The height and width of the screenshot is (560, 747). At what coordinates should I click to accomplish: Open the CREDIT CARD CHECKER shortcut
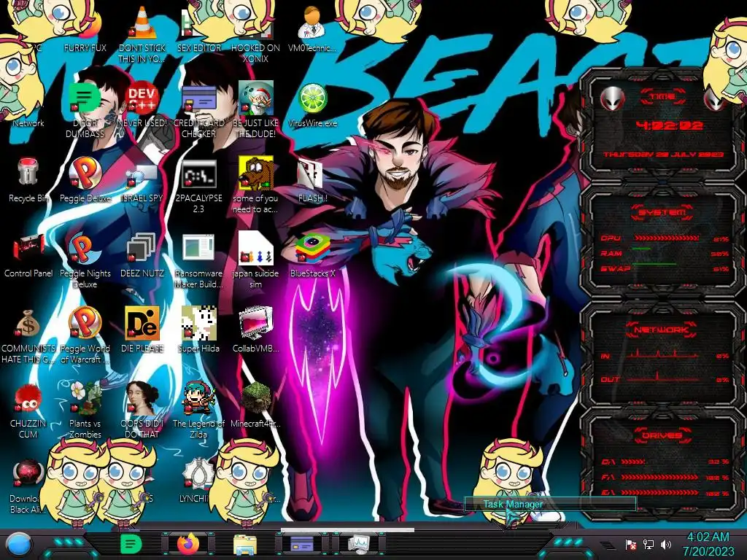pos(198,111)
